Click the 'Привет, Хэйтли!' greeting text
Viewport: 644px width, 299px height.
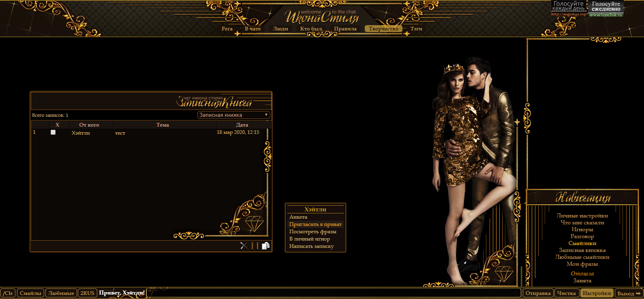(122, 293)
